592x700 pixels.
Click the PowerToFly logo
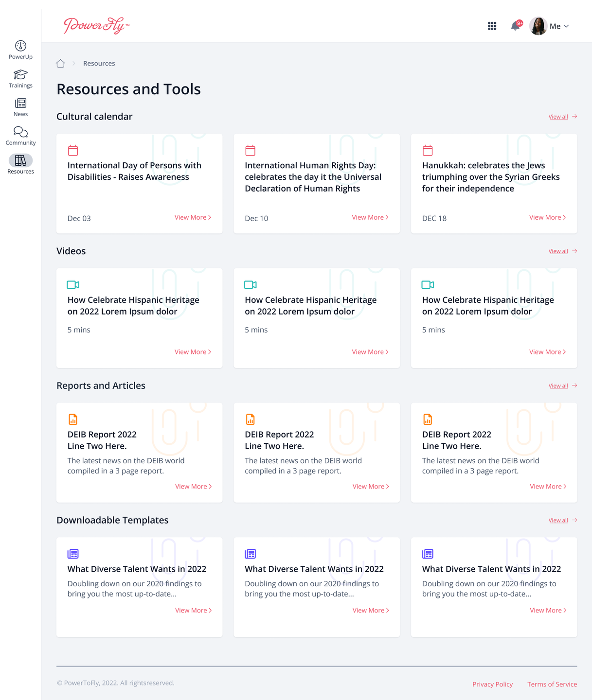97,26
